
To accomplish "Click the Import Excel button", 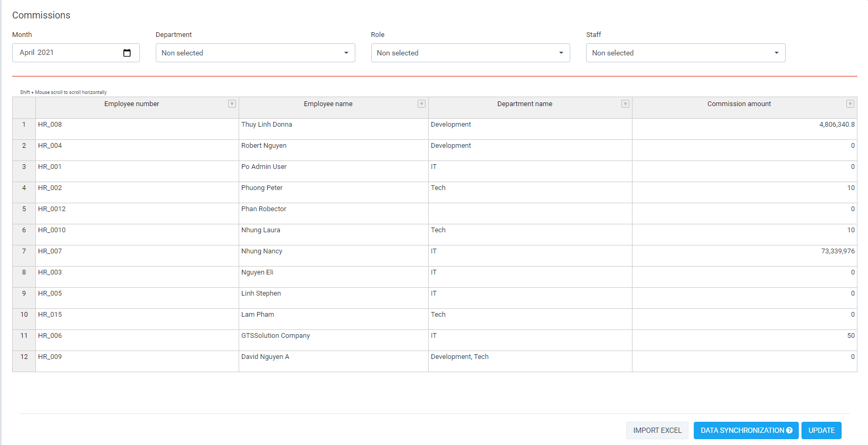I will pos(657,431).
